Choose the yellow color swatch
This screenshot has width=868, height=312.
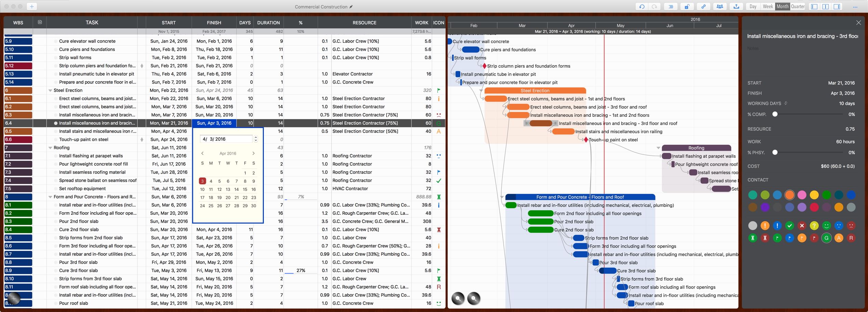tap(814, 195)
